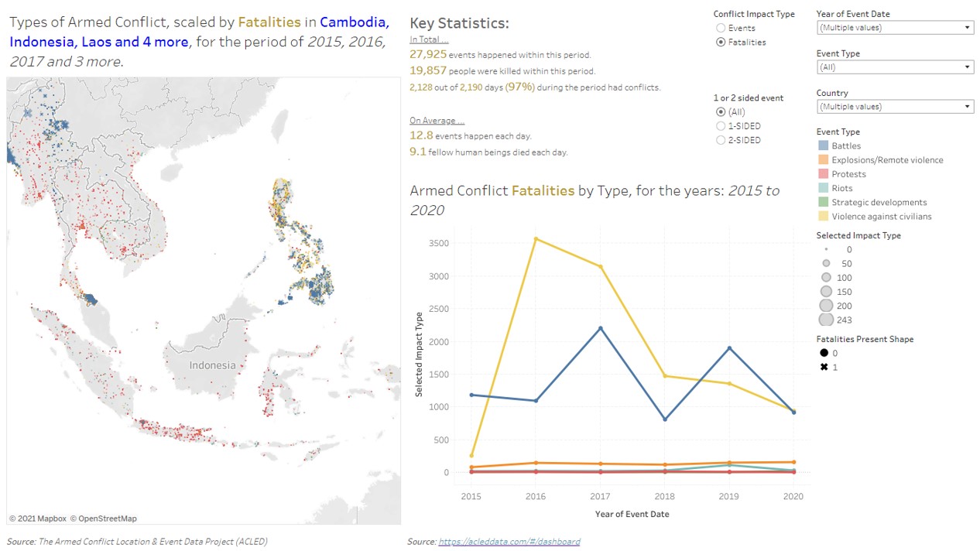The height and width of the screenshot is (551, 980).
Task: Click Violence against civilians legend swatch
Action: tap(823, 217)
